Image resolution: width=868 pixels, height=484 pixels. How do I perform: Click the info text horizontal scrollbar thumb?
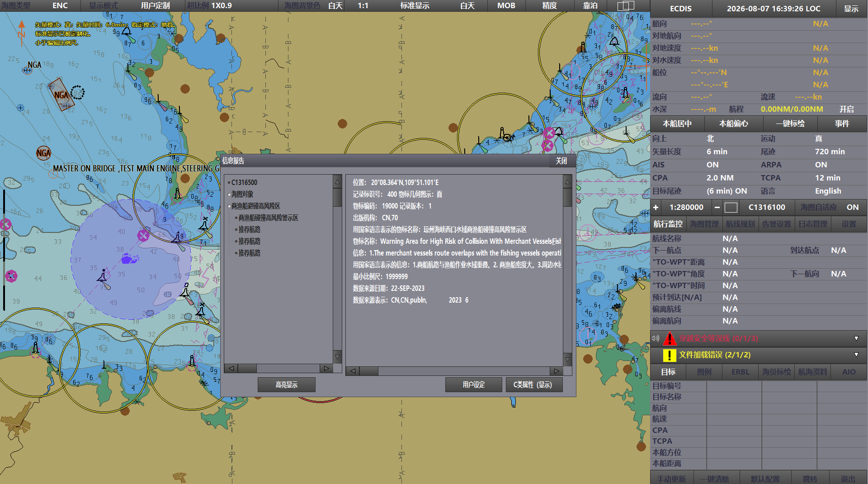click(369, 371)
